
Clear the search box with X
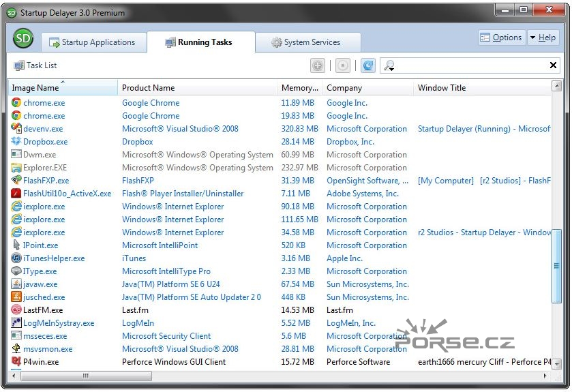point(553,65)
